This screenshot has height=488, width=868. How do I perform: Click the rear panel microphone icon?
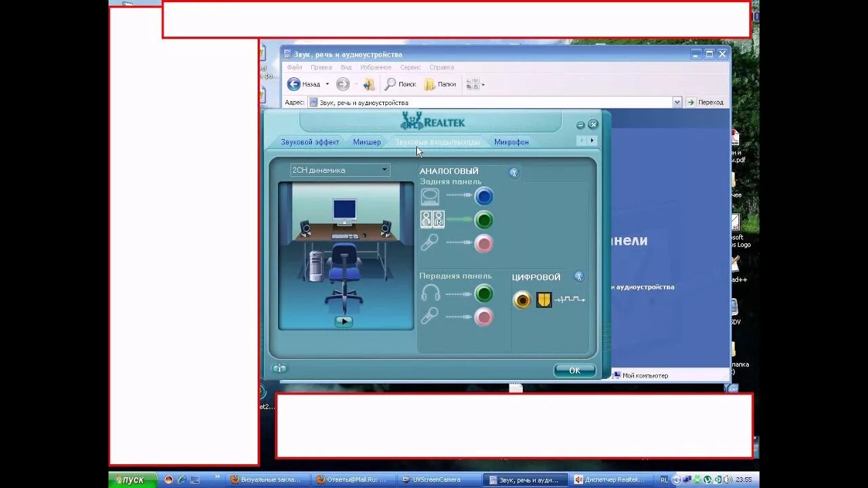[x=429, y=243]
